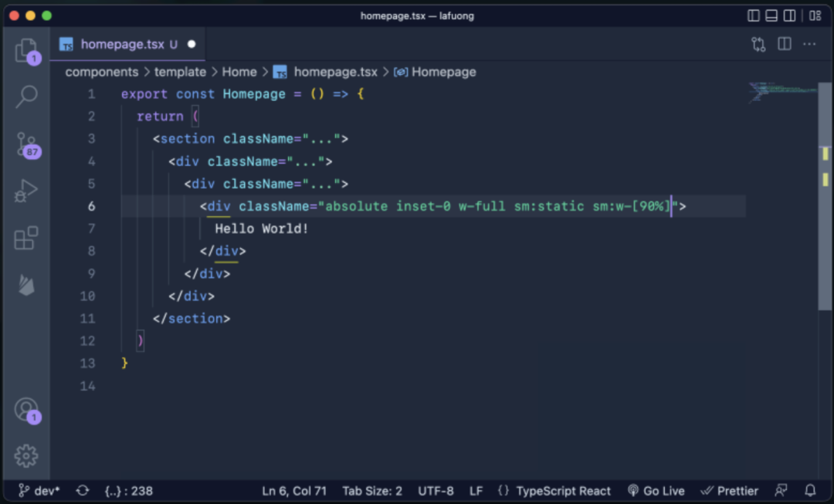Toggle primary side bar visibility
The image size is (834, 504).
(753, 15)
